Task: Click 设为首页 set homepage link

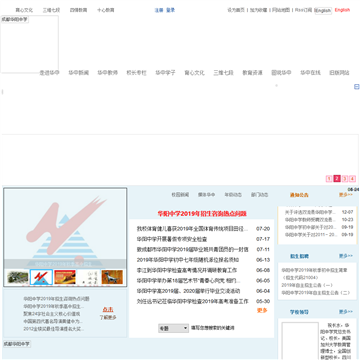Action: coord(236,10)
